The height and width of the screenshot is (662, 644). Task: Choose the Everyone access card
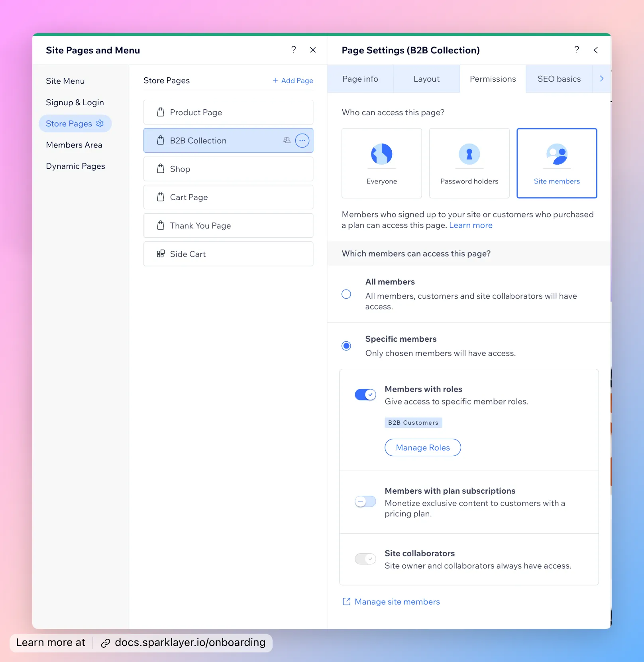point(382,163)
